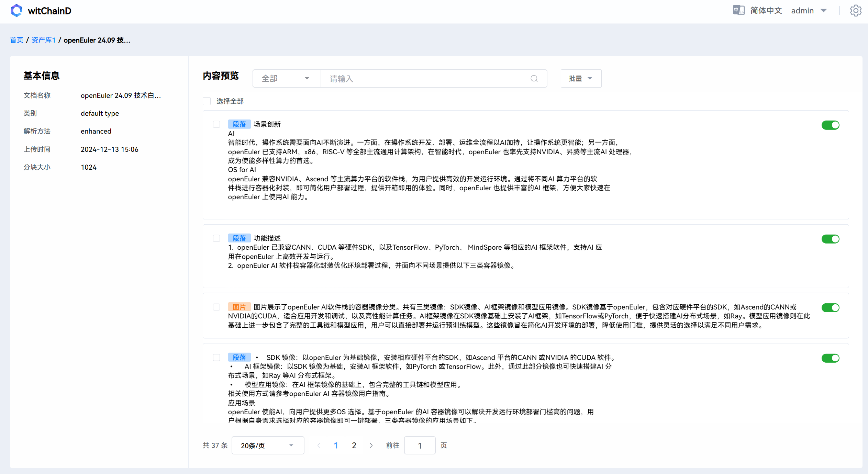Click the 基本信息 heading
Viewport: 868px width, 474px height.
41,76
